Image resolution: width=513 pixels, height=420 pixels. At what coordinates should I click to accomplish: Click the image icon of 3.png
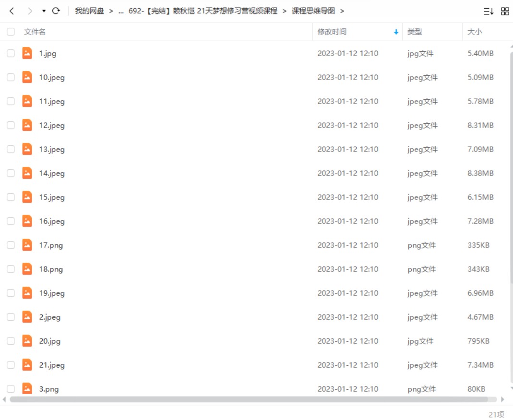(27, 389)
